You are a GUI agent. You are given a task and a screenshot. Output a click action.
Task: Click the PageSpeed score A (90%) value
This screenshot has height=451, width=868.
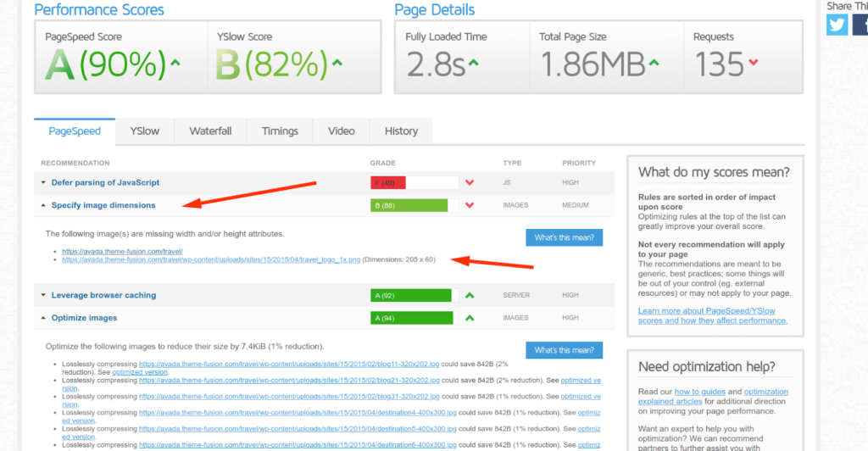pyautogui.click(x=106, y=64)
